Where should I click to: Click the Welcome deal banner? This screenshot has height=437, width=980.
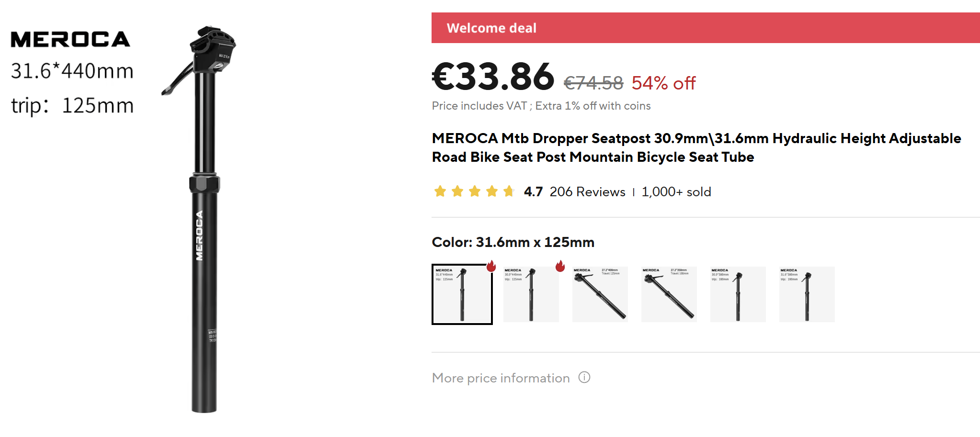[x=706, y=28]
